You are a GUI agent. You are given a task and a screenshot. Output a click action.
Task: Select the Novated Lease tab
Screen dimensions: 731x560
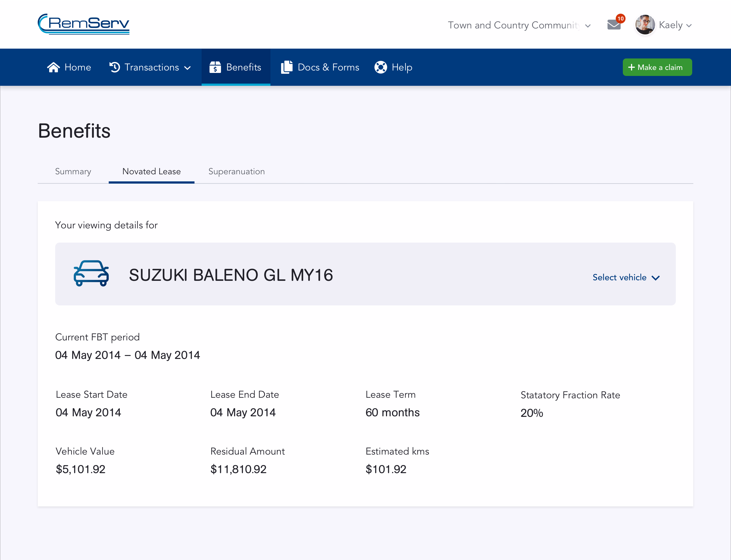(151, 171)
